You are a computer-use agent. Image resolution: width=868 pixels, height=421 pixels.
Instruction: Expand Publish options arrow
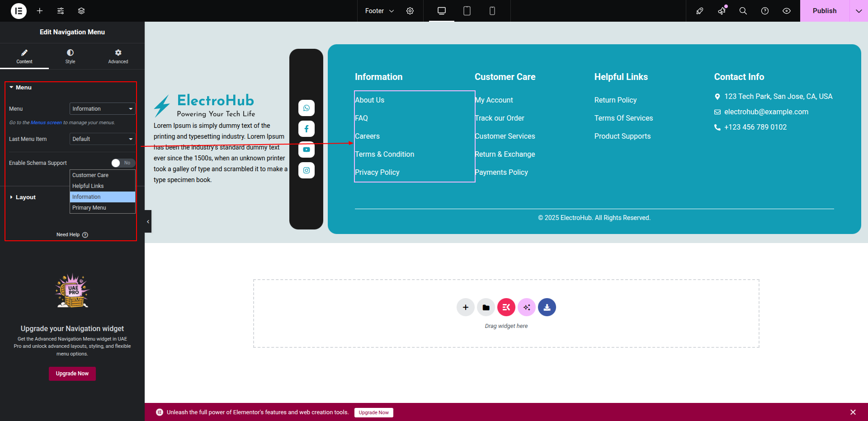point(859,11)
